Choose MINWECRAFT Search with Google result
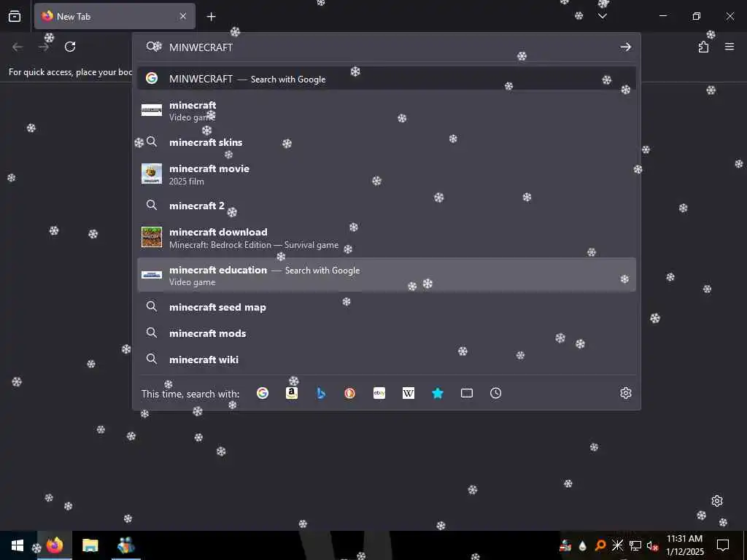 point(387,79)
